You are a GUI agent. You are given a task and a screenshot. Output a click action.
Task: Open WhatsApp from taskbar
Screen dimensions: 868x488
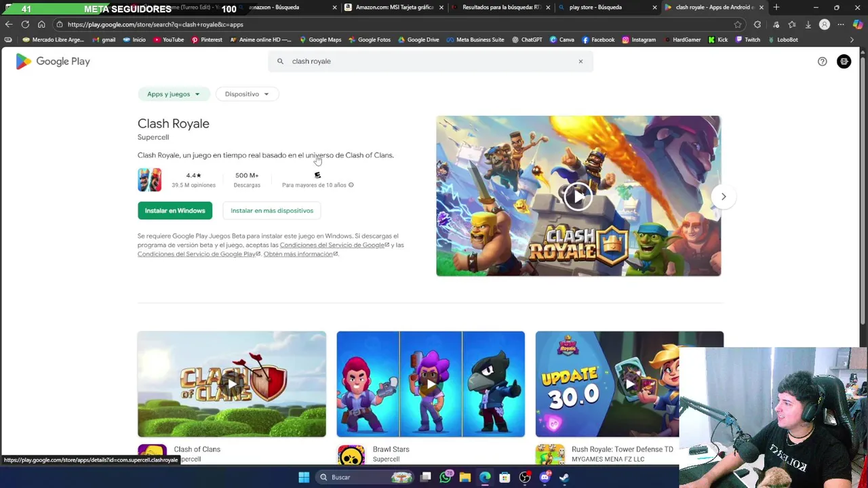pyautogui.click(x=445, y=477)
